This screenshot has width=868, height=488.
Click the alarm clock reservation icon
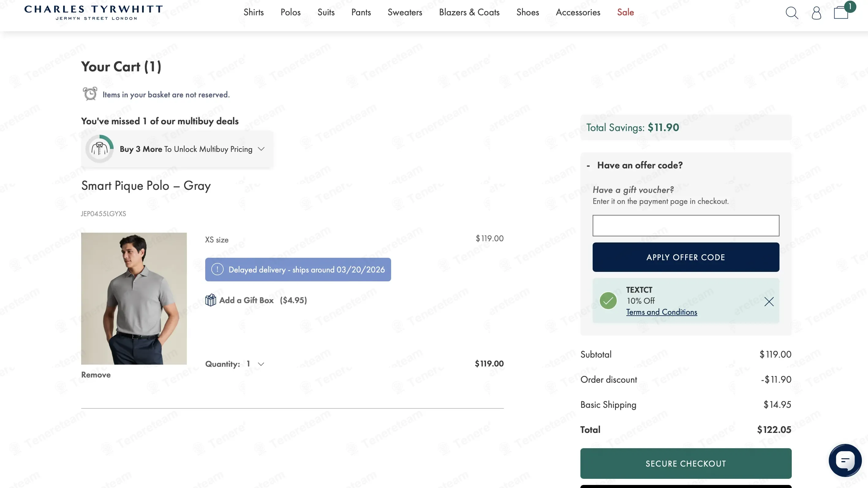(x=90, y=94)
